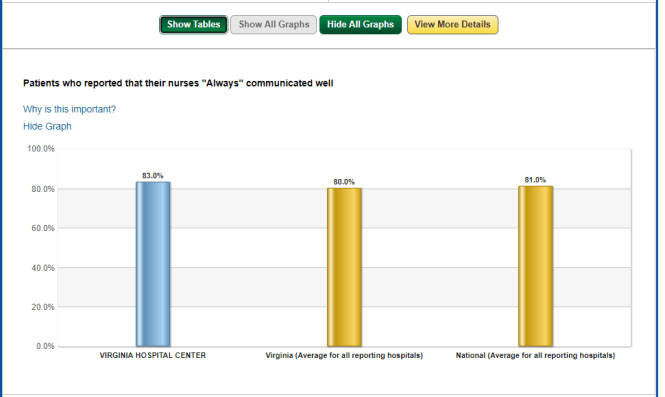
Task: Click the 100.0% y-axis label
Action: pyautogui.click(x=41, y=149)
